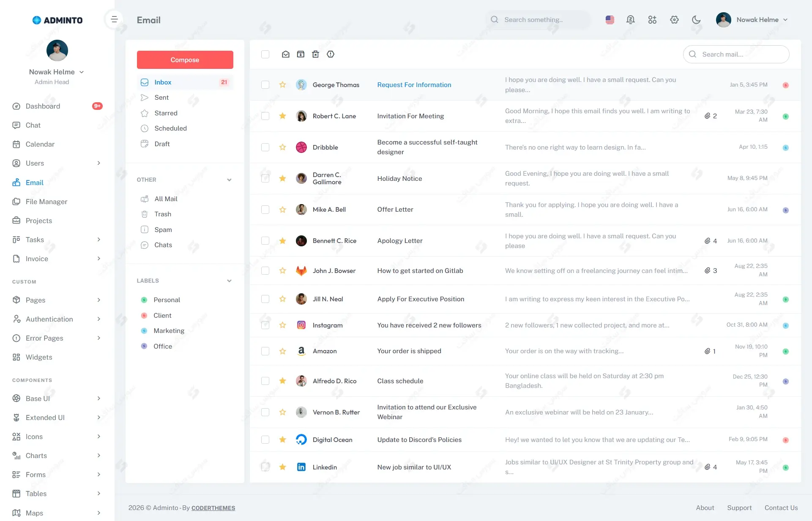Check the select-all mail checkbox
This screenshot has width=812, height=521.
[265, 54]
